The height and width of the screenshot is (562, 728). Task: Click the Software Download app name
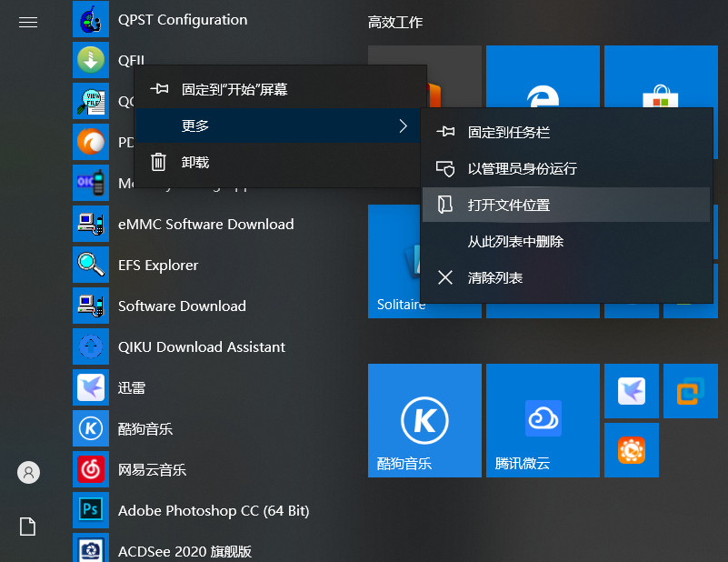[x=182, y=306]
